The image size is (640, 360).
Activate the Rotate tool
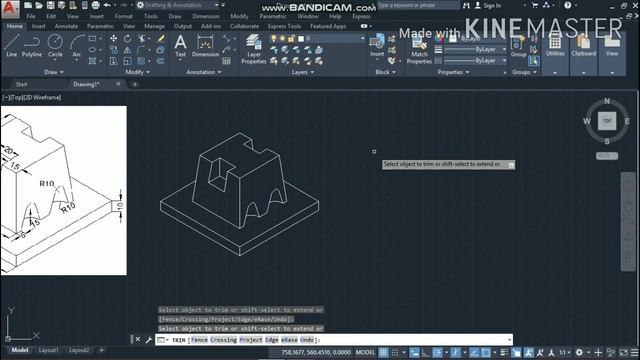127,38
